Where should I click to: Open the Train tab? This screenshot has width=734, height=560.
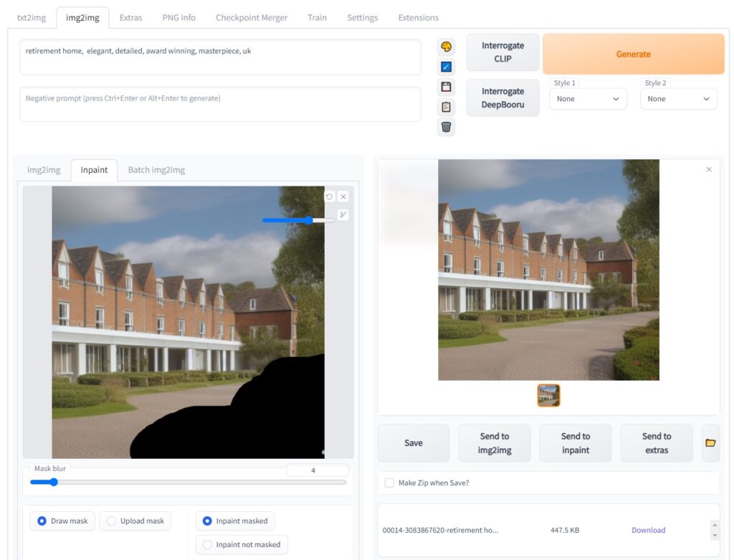point(317,18)
